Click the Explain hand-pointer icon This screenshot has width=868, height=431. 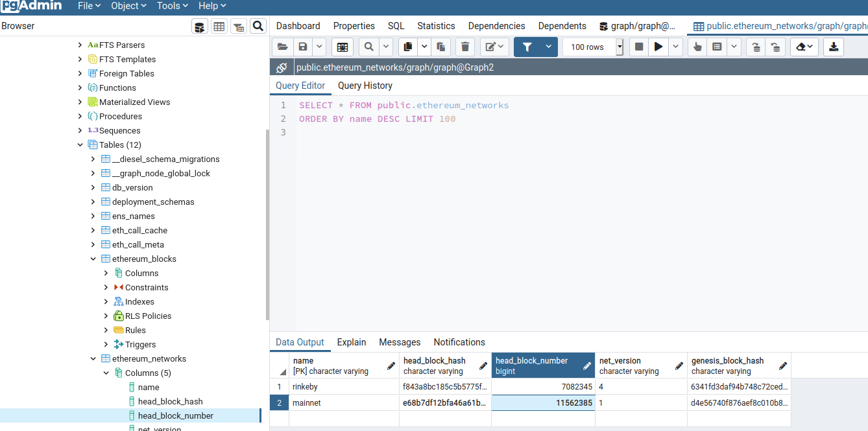coord(697,47)
